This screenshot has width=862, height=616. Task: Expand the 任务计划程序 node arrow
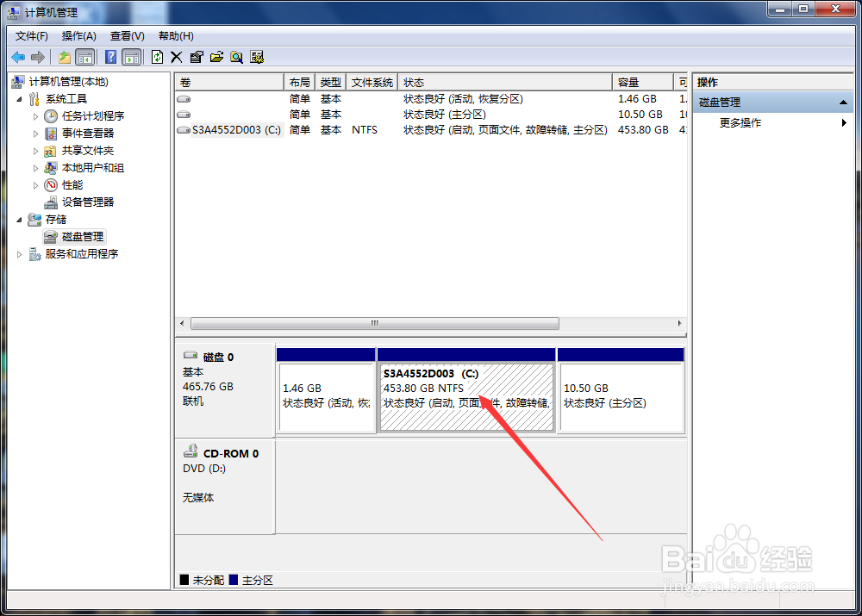(x=35, y=116)
